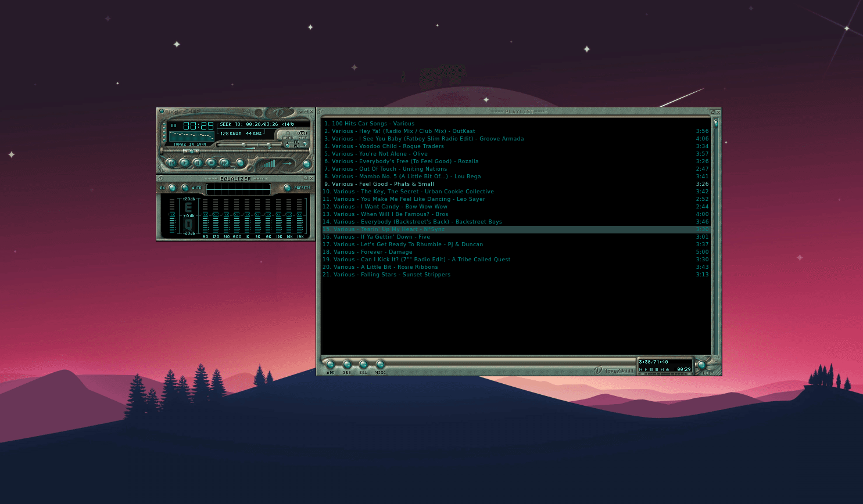Open the playlist ADD menu
863x504 pixels.
(331, 365)
